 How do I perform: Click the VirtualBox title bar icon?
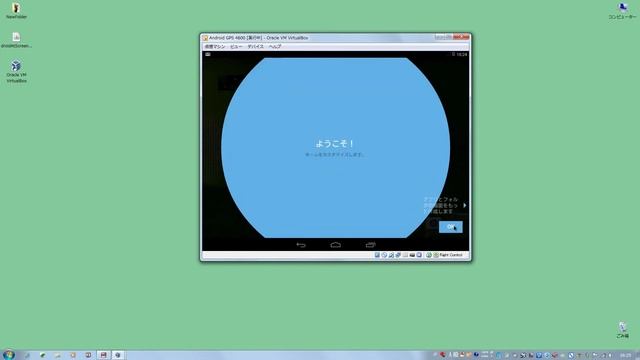click(205, 38)
